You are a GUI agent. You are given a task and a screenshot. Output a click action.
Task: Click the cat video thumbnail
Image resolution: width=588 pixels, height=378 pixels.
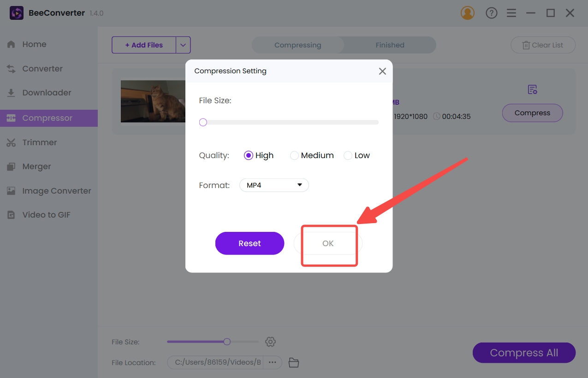[153, 101]
